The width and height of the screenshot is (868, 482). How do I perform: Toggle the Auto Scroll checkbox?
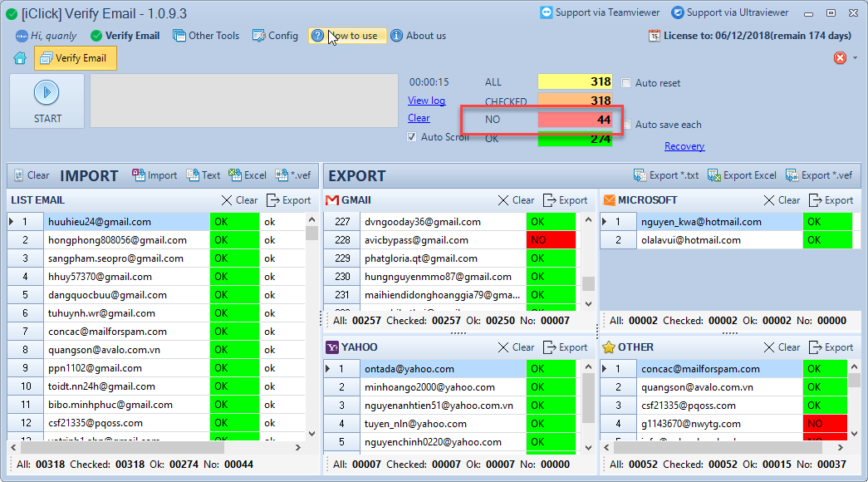coord(411,137)
